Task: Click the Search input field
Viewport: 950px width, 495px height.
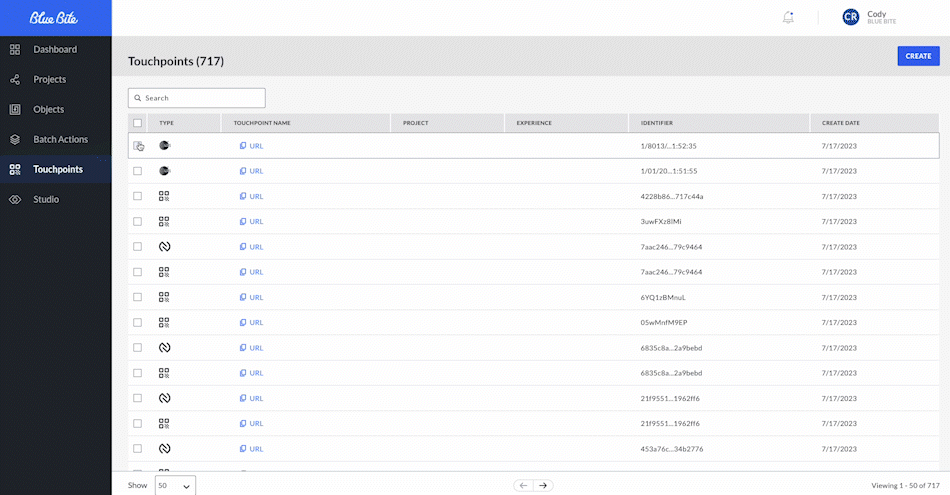Action: (197, 98)
